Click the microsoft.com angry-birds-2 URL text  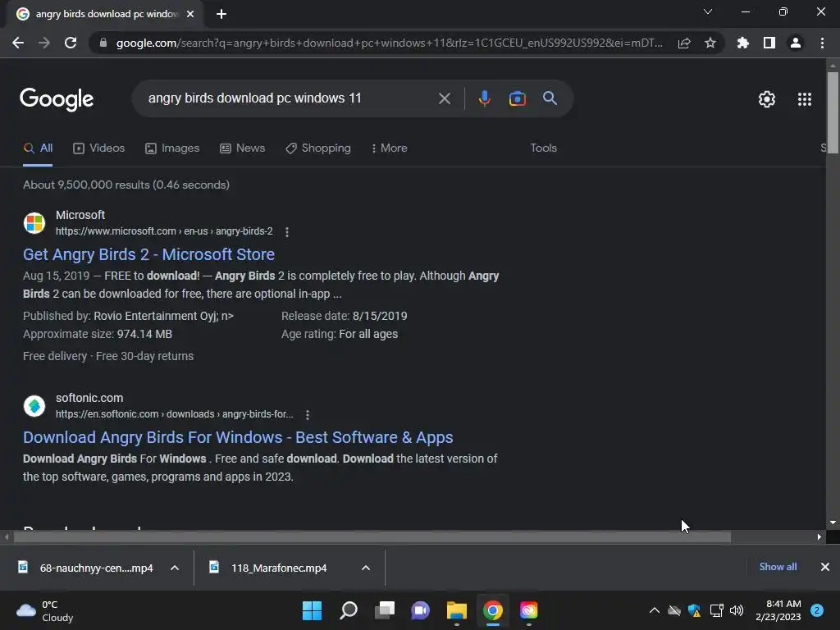[x=164, y=231]
